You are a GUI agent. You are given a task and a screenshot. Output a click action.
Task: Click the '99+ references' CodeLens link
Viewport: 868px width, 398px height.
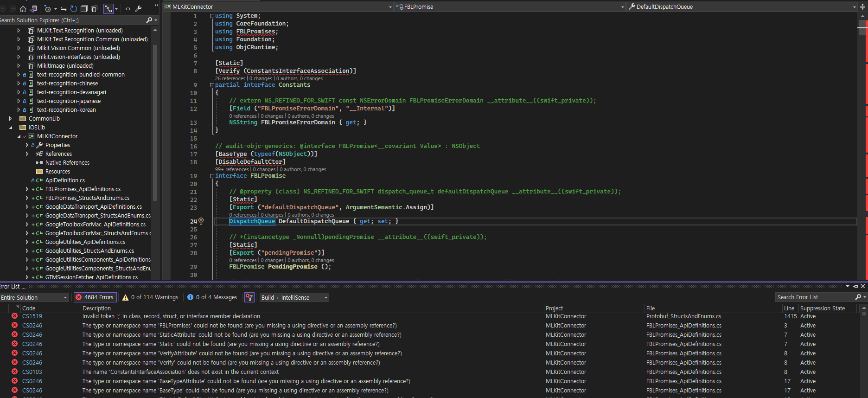point(232,169)
